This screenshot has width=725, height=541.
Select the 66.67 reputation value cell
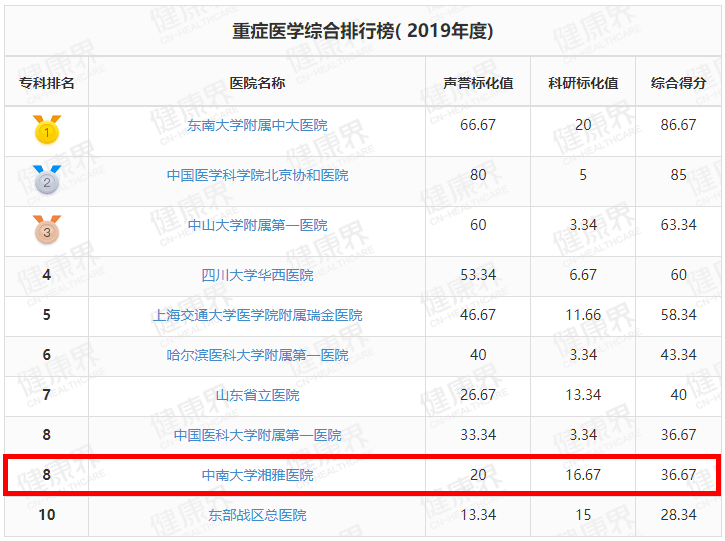(478, 125)
